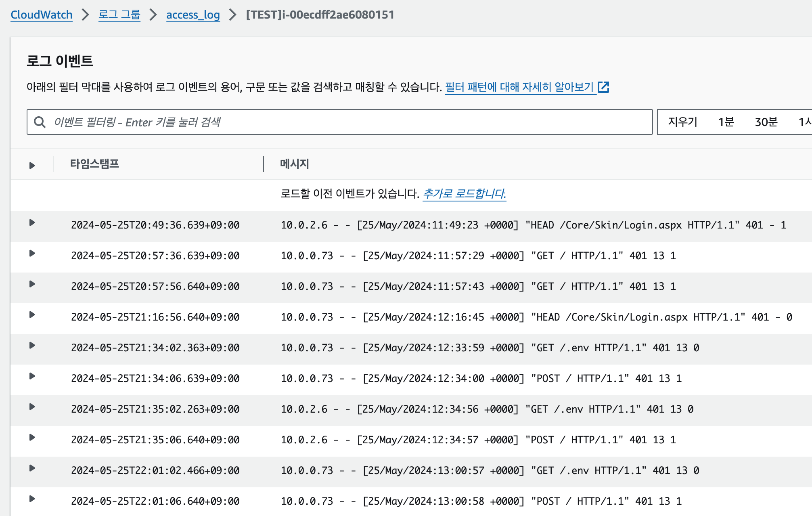Expand the 22:01:02.466 log event row
This screenshot has height=516, width=812.
[x=32, y=468]
